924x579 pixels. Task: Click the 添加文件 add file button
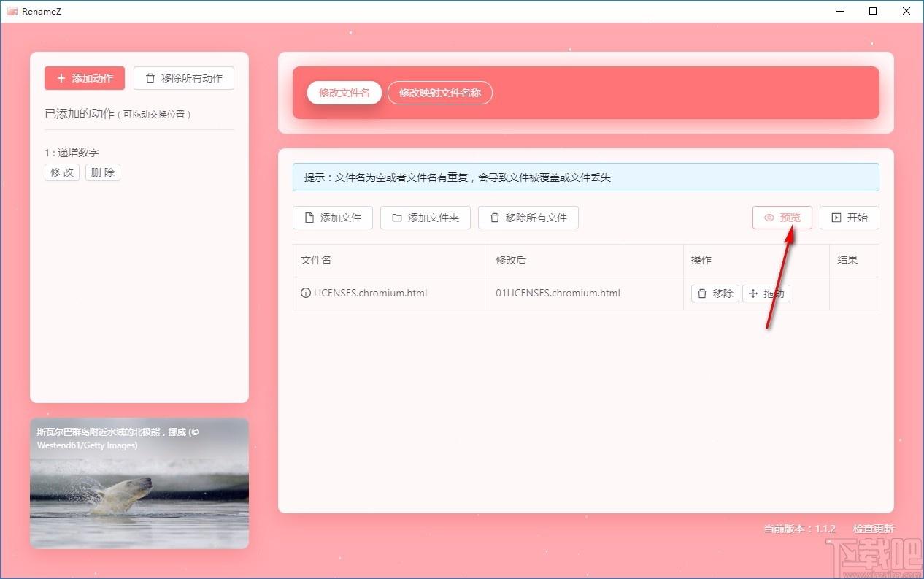[333, 218]
